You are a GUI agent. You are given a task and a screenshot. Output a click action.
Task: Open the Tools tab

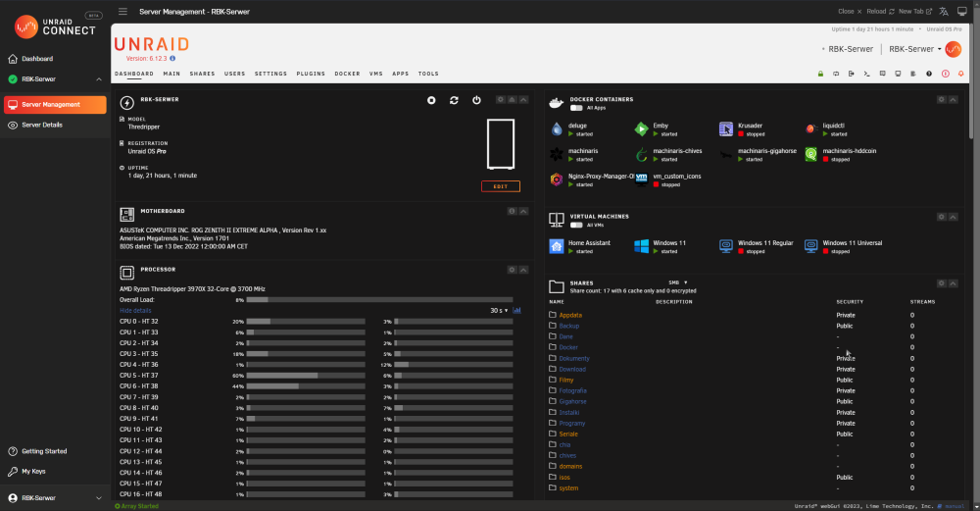click(x=428, y=74)
